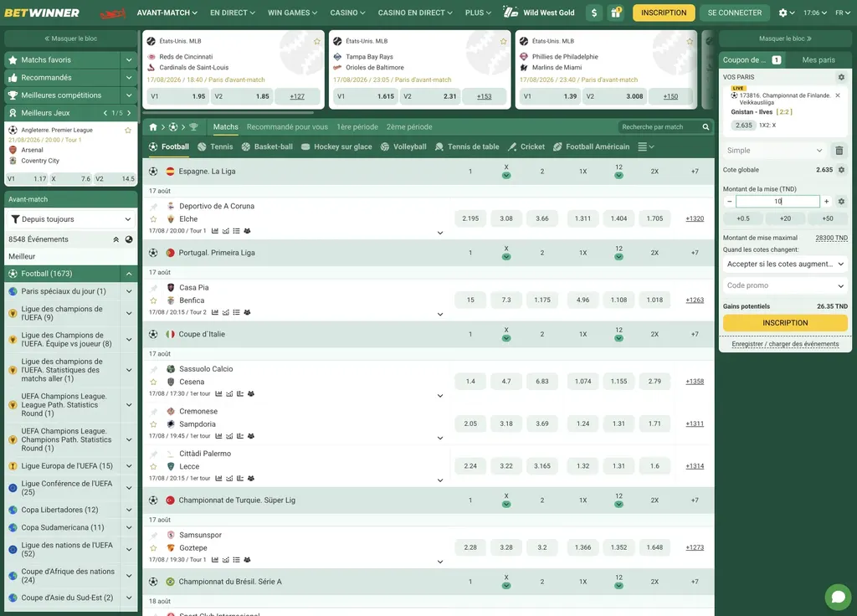Open EN DIRECT menu
This screenshot has width=857, height=616.
tap(233, 13)
